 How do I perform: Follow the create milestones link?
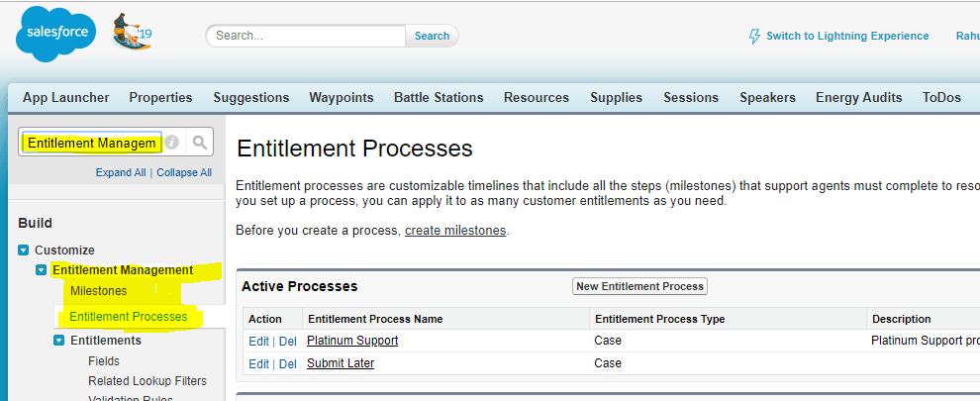tap(455, 231)
